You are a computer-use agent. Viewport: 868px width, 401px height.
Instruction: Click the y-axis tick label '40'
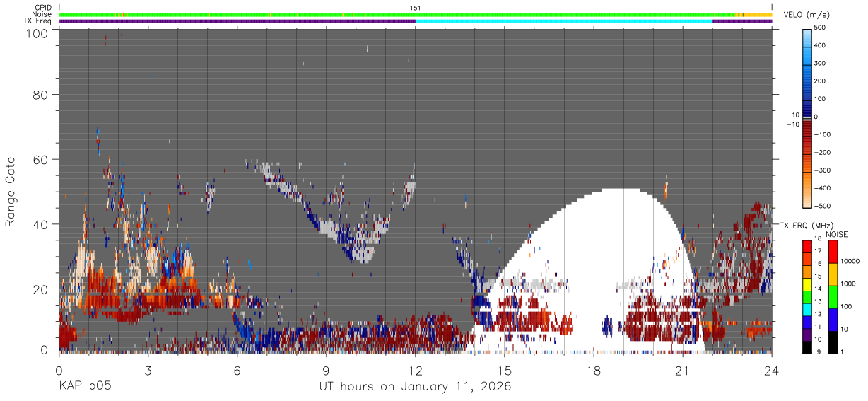coord(40,224)
